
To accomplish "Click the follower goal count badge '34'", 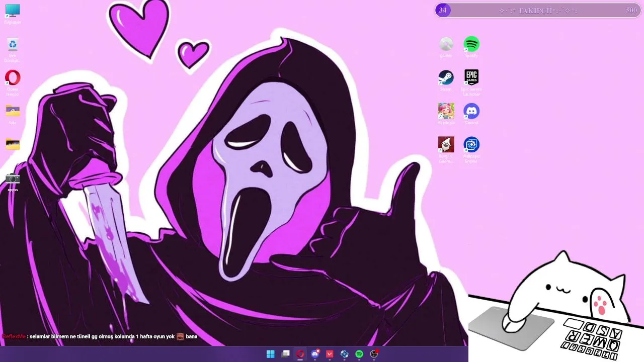I will tap(443, 10).
